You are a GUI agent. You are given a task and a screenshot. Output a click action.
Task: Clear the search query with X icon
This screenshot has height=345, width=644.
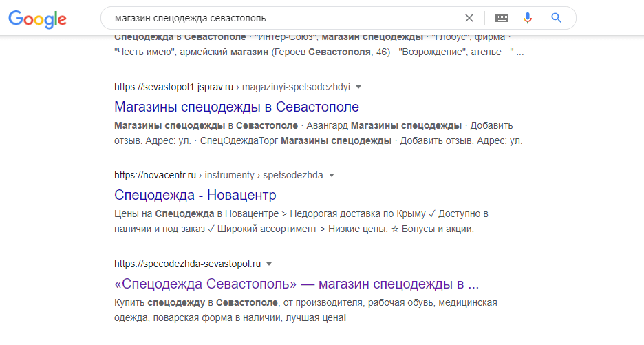(469, 18)
